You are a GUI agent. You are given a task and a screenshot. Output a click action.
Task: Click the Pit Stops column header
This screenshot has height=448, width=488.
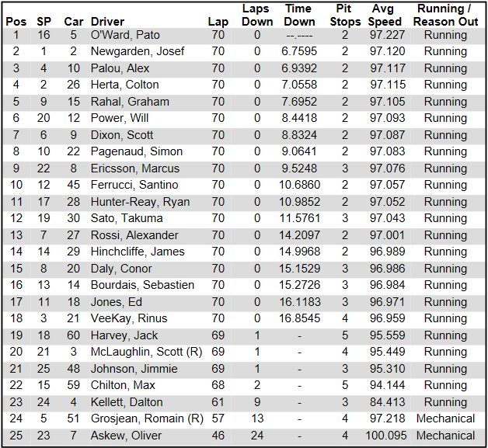[x=345, y=15]
